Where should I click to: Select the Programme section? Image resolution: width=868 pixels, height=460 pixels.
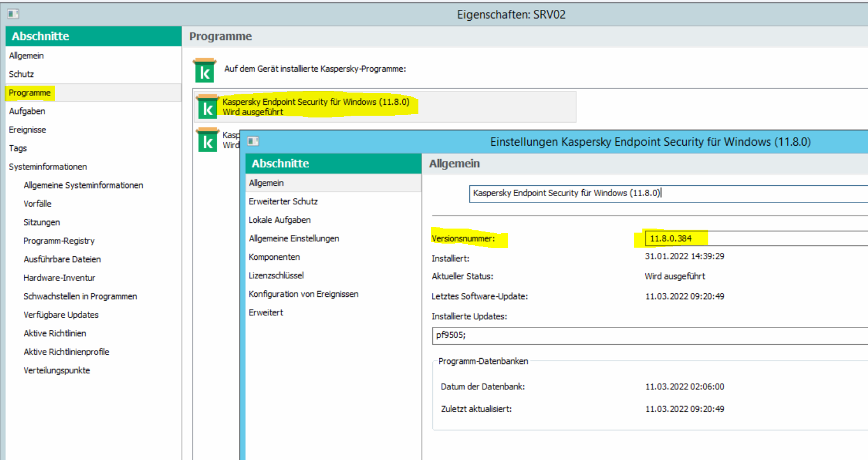tap(30, 93)
